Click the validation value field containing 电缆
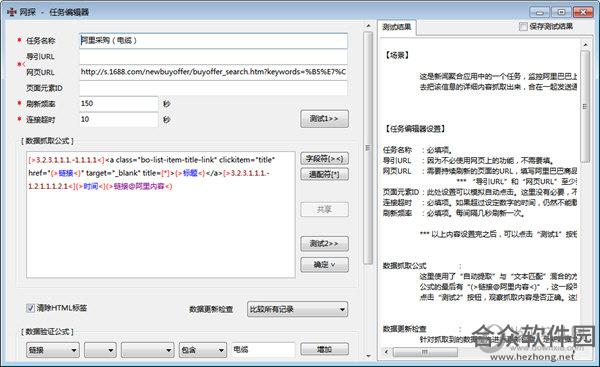 tap(263, 349)
